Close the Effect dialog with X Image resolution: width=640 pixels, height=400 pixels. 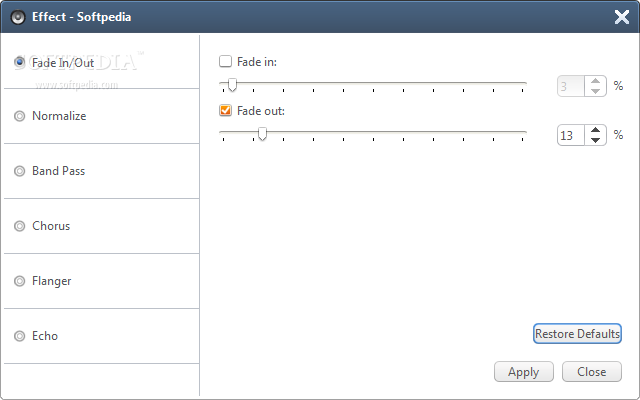tap(621, 16)
